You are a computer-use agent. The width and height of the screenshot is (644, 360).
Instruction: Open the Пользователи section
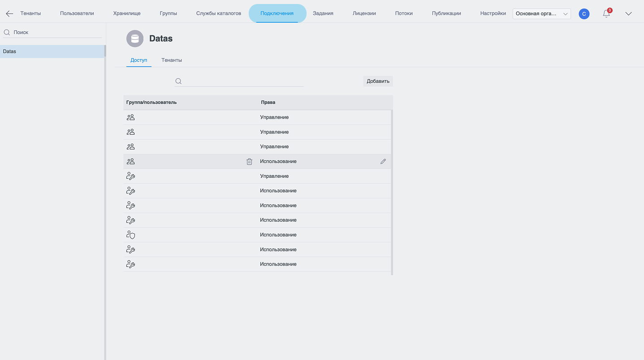tap(77, 13)
